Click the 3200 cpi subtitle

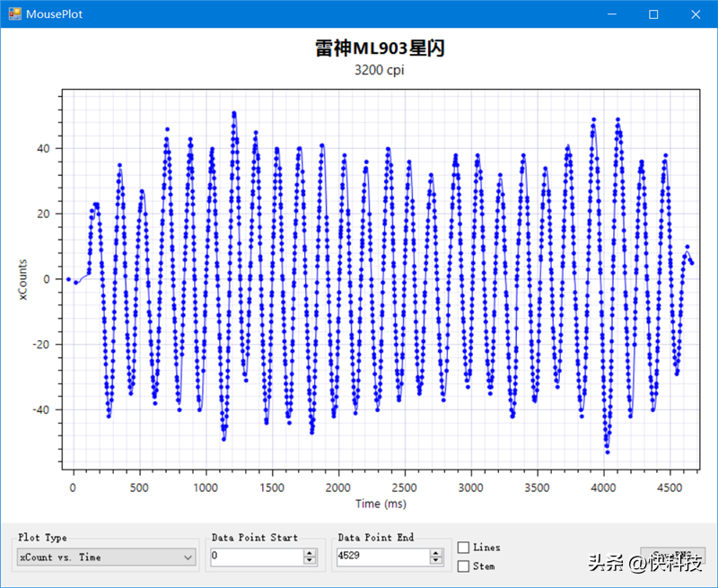pyautogui.click(x=380, y=70)
